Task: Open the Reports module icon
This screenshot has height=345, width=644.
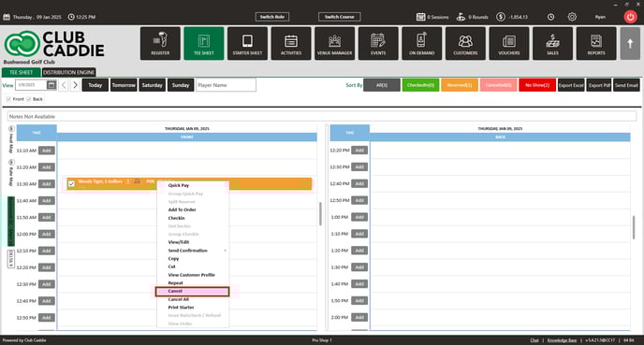Action: click(x=596, y=44)
